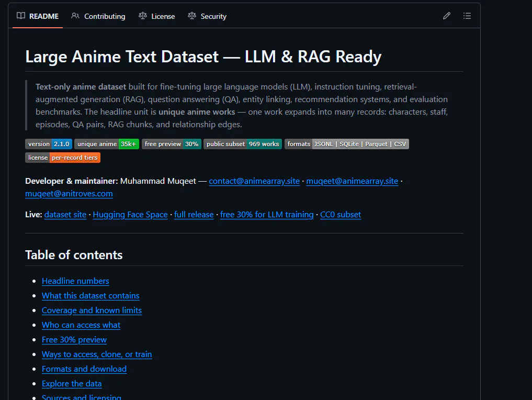
Task: Jump to Free 30% preview section
Action: (74, 340)
